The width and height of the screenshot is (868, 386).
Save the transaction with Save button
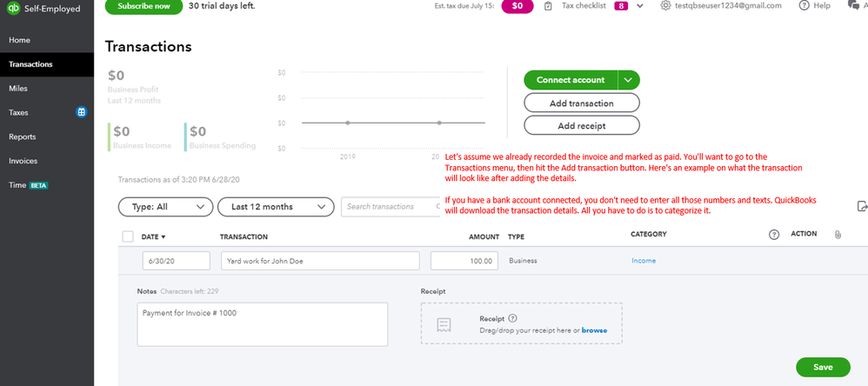click(x=823, y=367)
